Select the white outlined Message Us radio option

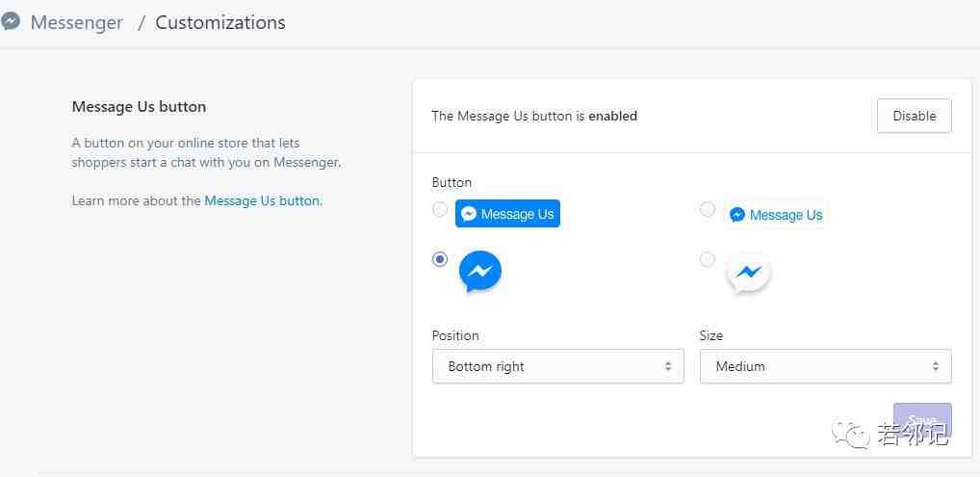pos(708,209)
